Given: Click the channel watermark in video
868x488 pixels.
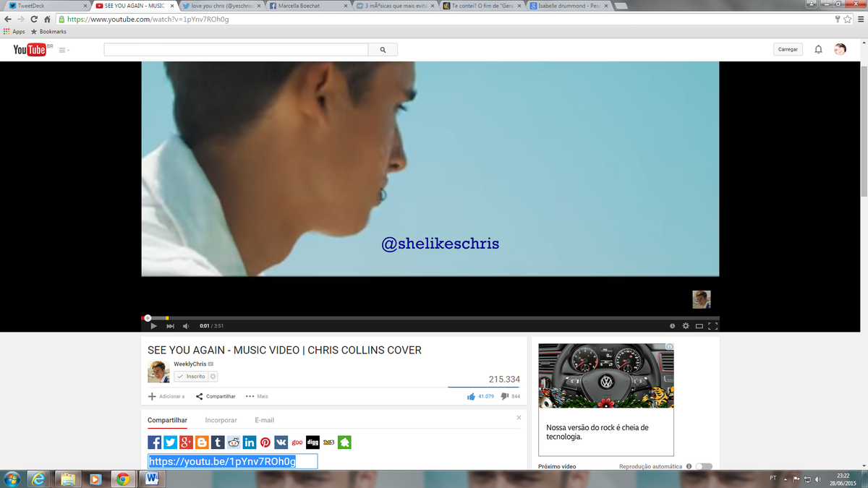Looking at the screenshot, I should coord(701,299).
